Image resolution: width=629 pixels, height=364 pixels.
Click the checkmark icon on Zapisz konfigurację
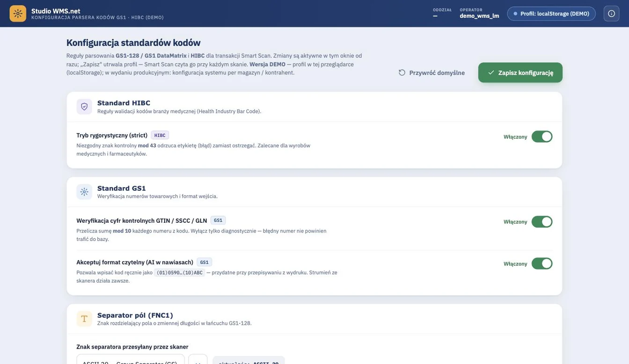click(x=491, y=73)
